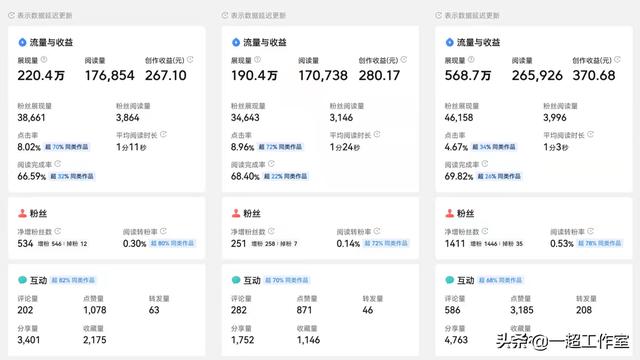Click info icon beside 平均阅读时长 showing 1分11秒
Viewport: 640px width, 360px height.
[163, 134]
